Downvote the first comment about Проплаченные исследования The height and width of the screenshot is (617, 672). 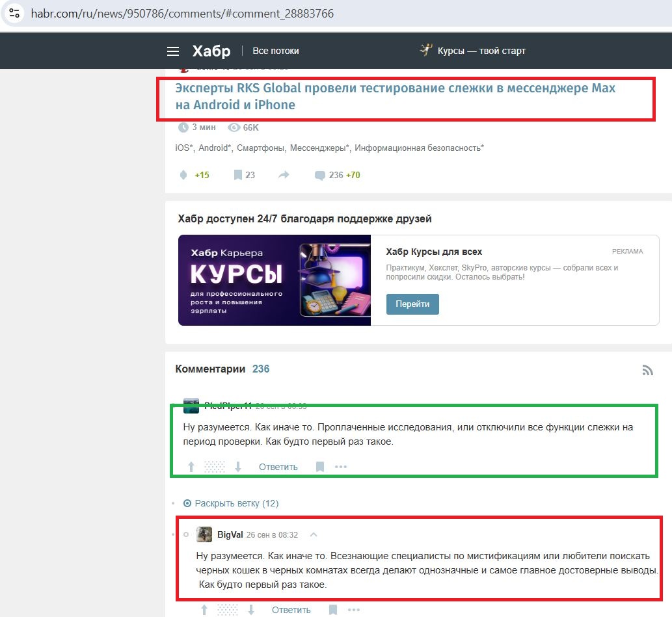[238, 467]
